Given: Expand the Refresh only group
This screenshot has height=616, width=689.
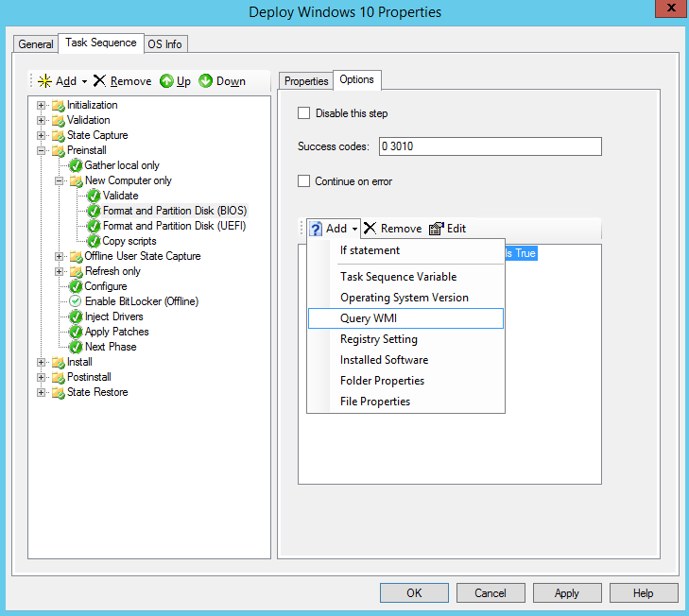Looking at the screenshot, I should coord(59,271).
